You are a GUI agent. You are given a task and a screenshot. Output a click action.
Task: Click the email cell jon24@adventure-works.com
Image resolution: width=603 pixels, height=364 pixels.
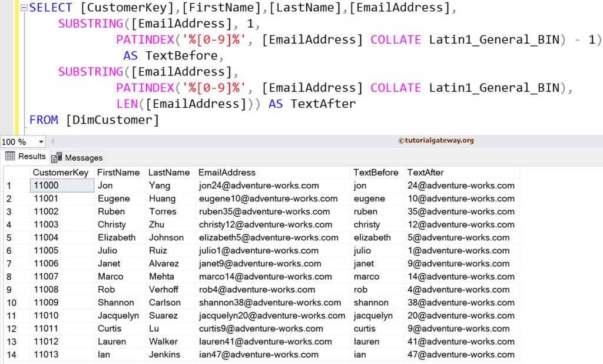click(x=259, y=186)
